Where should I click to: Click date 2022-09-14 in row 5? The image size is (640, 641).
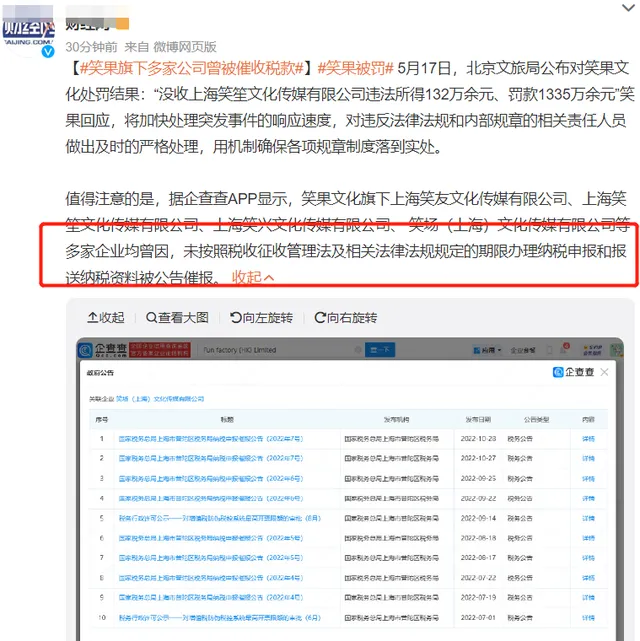[x=478, y=518]
